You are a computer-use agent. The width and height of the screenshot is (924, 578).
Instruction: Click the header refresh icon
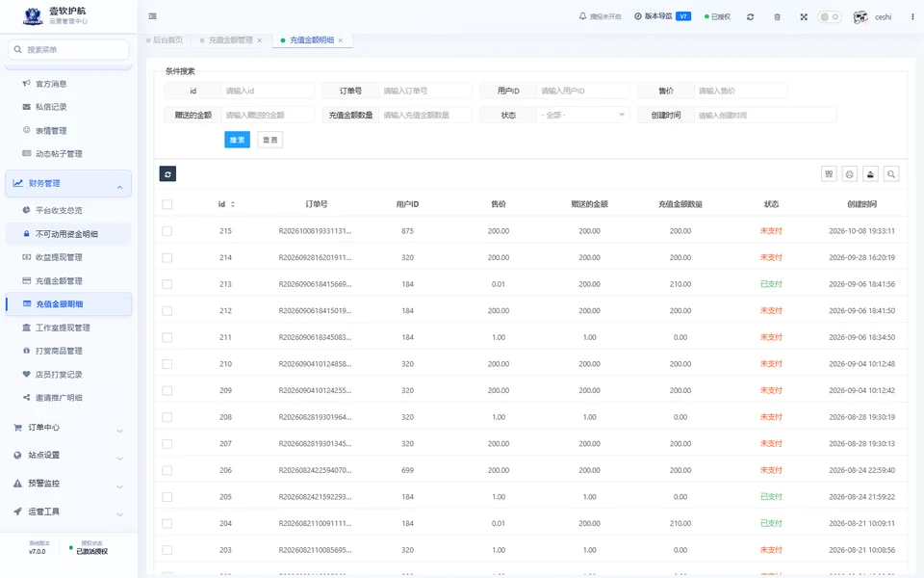tap(750, 17)
